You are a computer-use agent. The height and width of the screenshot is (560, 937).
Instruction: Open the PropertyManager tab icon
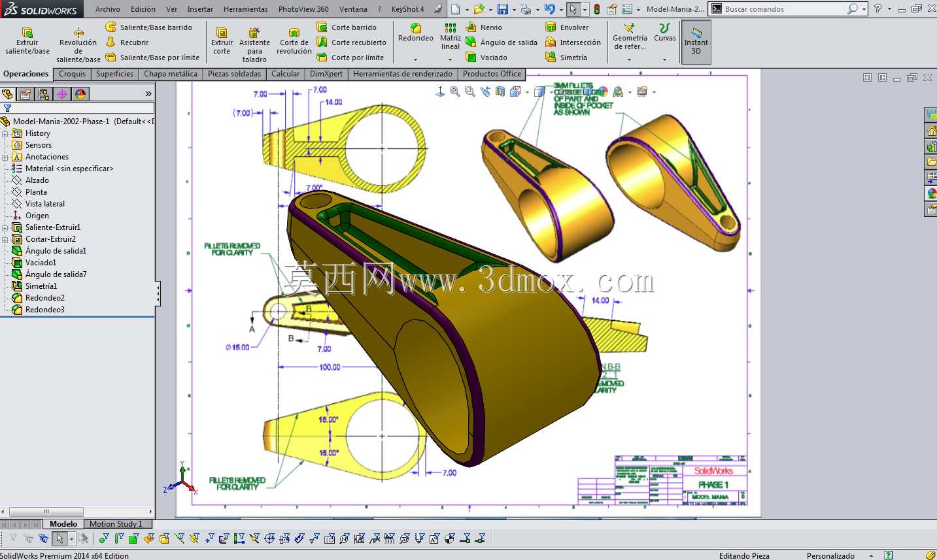pos(26,94)
